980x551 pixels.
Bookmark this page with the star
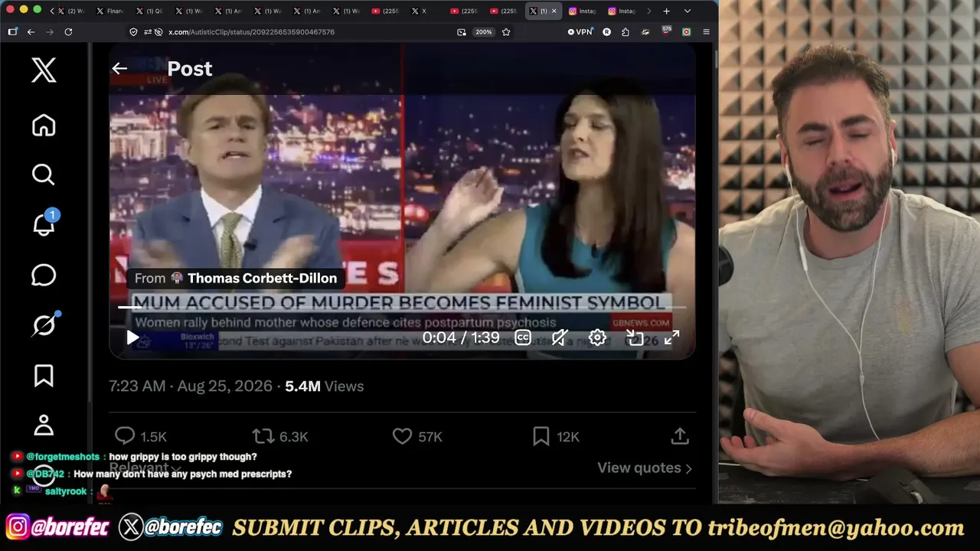[506, 32]
